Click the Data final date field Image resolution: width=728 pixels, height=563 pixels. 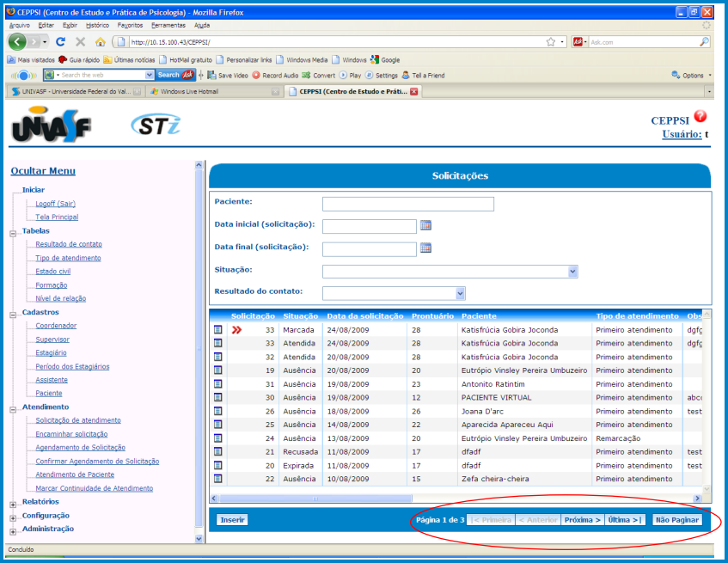click(x=370, y=249)
